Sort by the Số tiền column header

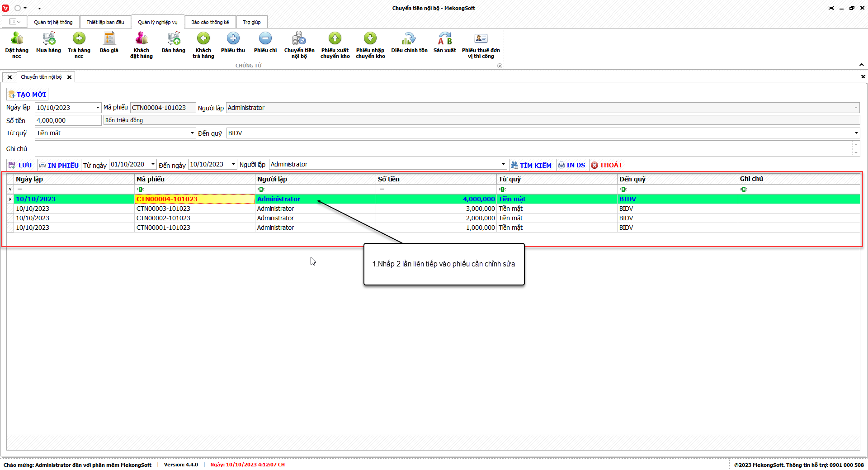point(436,179)
